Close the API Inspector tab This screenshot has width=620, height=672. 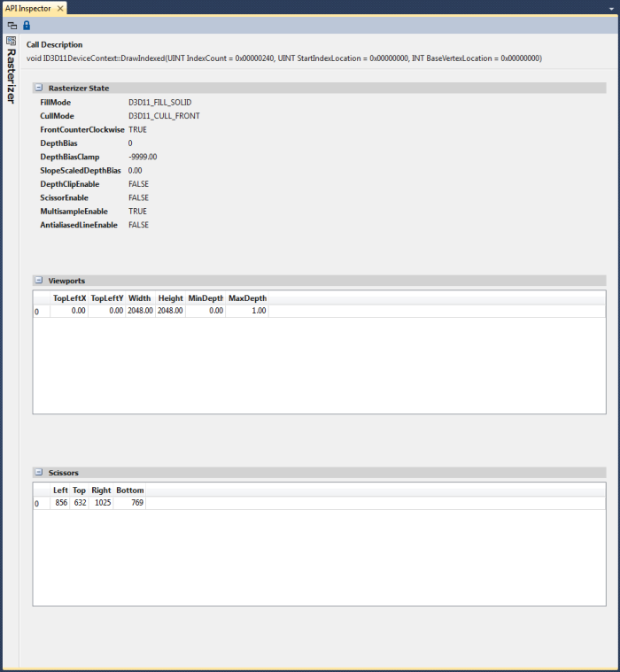[60, 7]
